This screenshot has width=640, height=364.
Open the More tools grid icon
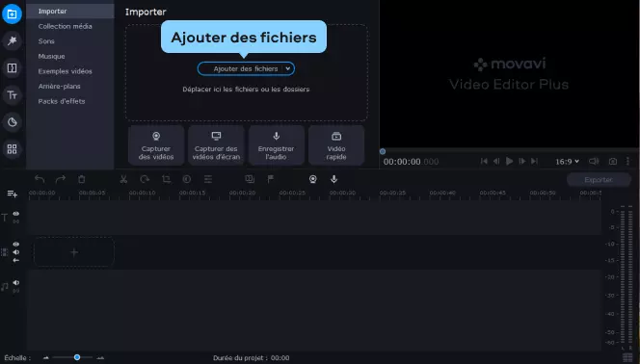(12, 149)
